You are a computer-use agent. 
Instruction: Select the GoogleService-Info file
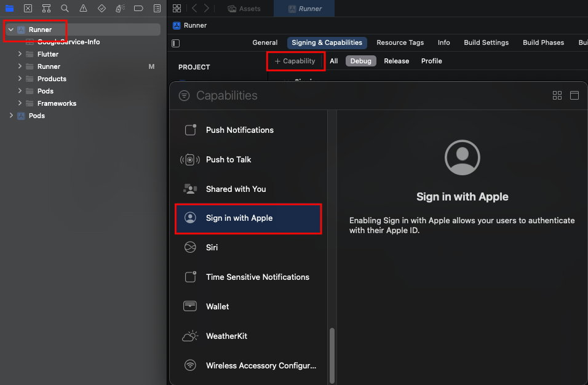tap(69, 42)
